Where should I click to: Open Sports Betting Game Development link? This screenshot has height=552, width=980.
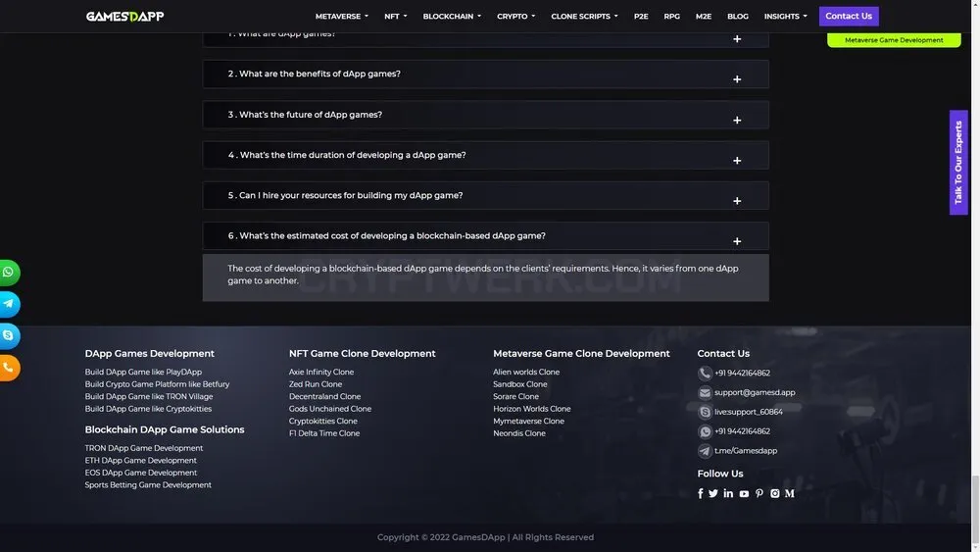(148, 485)
